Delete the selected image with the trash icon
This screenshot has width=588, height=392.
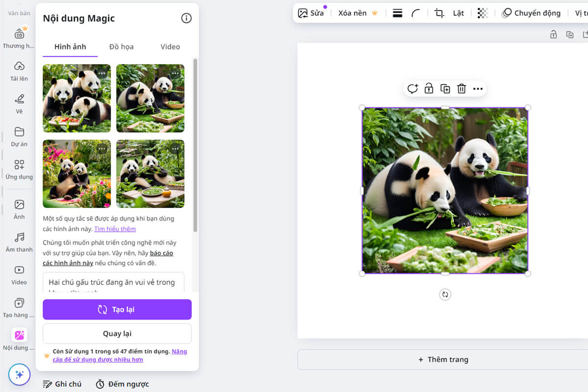(x=461, y=89)
